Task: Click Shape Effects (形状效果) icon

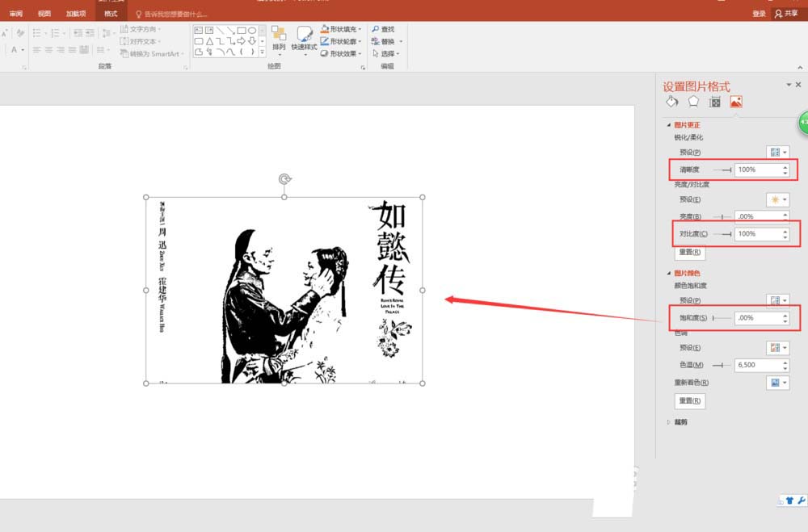Action: point(325,53)
